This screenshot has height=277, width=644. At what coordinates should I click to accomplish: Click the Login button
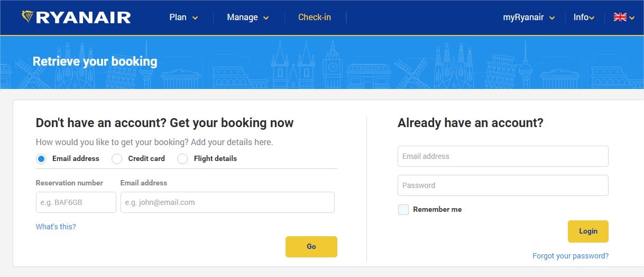click(588, 231)
